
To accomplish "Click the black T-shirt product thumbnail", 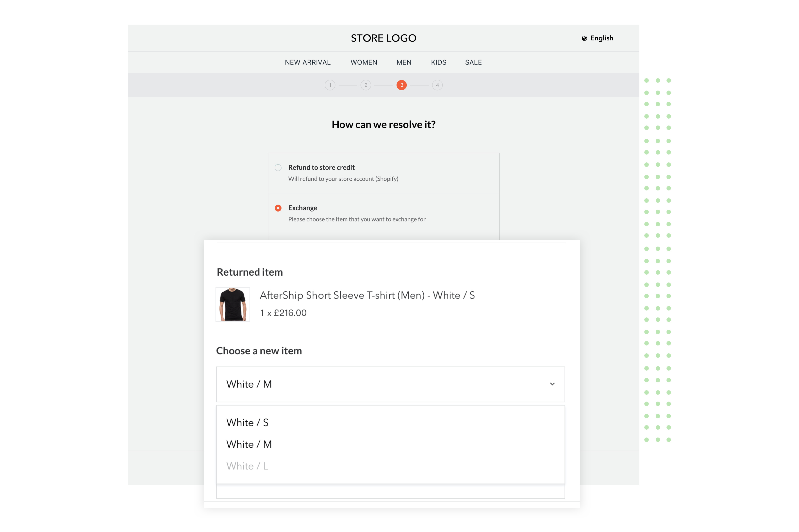I will click(x=233, y=304).
